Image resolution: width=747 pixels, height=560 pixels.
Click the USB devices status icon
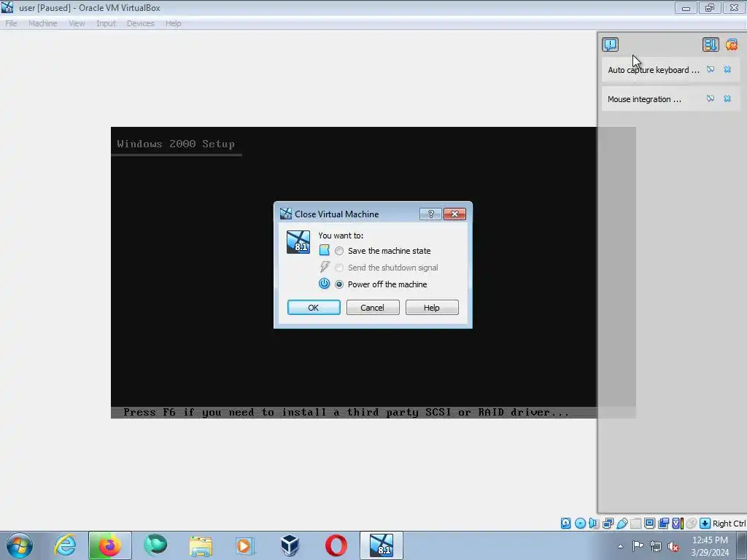pyautogui.click(x=622, y=524)
